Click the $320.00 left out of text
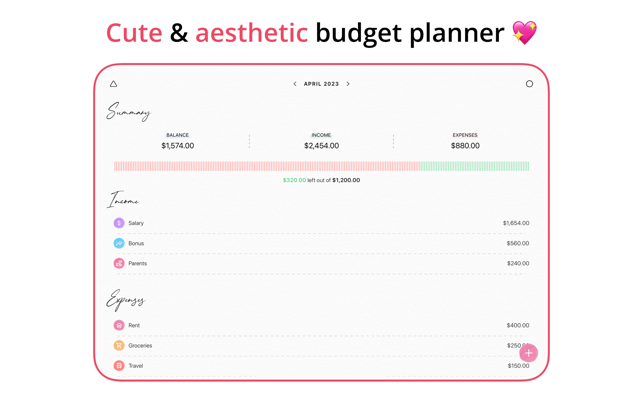The width and height of the screenshot is (643, 402). (307, 180)
